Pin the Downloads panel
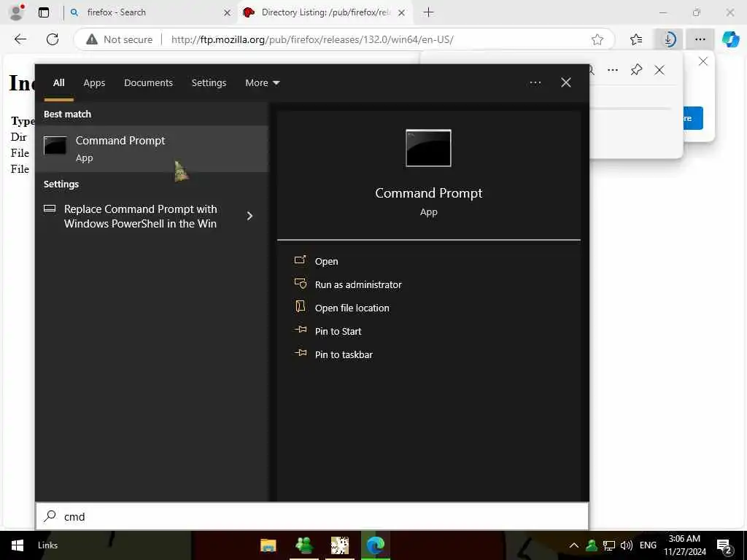Image resolution: width=747 pixels, height=560 pixels. (636, 71)
